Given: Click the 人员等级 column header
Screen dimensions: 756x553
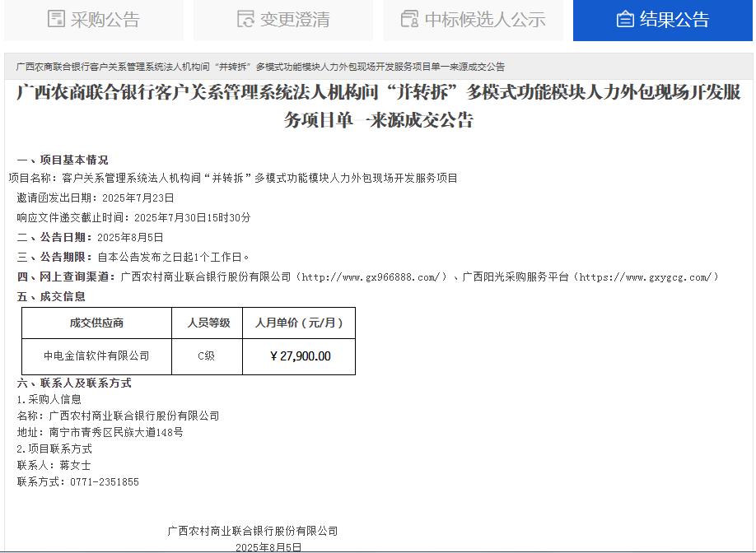Looking at the screenshot, I should click(x=208, y=323).
